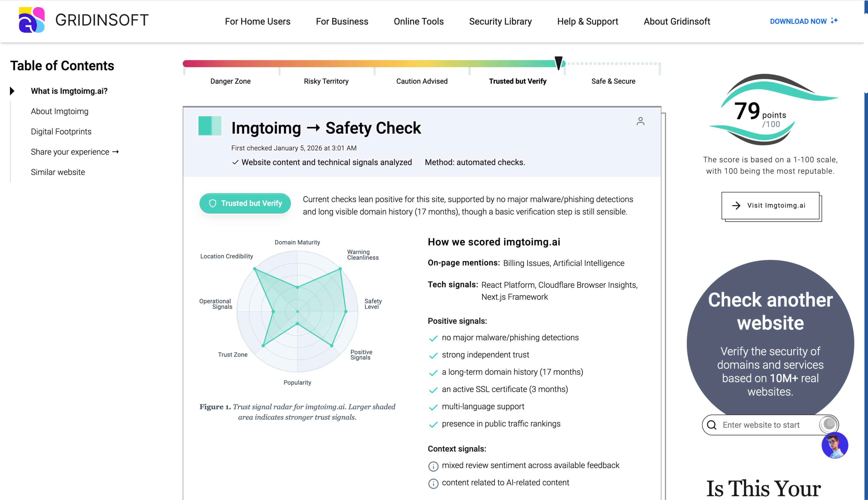Jump to Similar website section
Screen dimensions: 868x500
click(58, 172)
